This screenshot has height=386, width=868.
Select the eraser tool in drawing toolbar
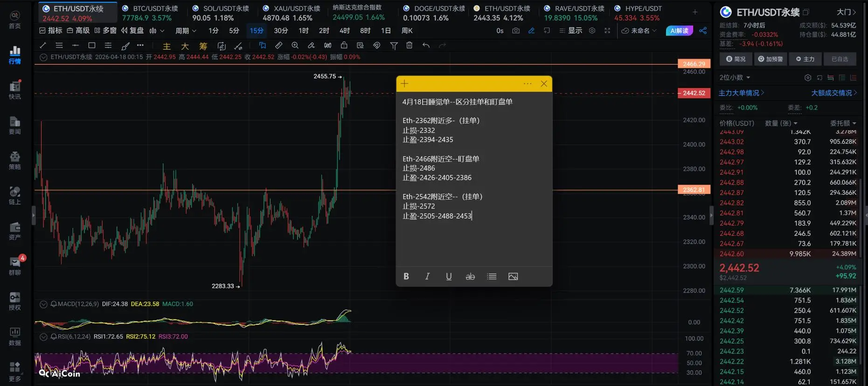coord(311,45)
